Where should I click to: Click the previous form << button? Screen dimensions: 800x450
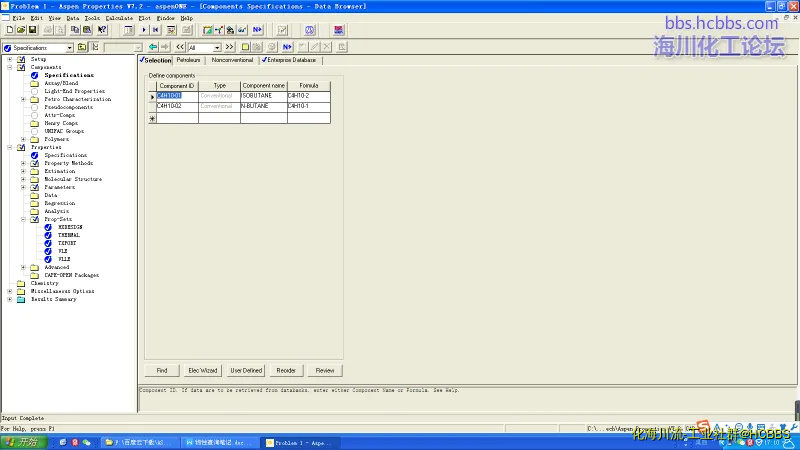click(x=180, y=47)
